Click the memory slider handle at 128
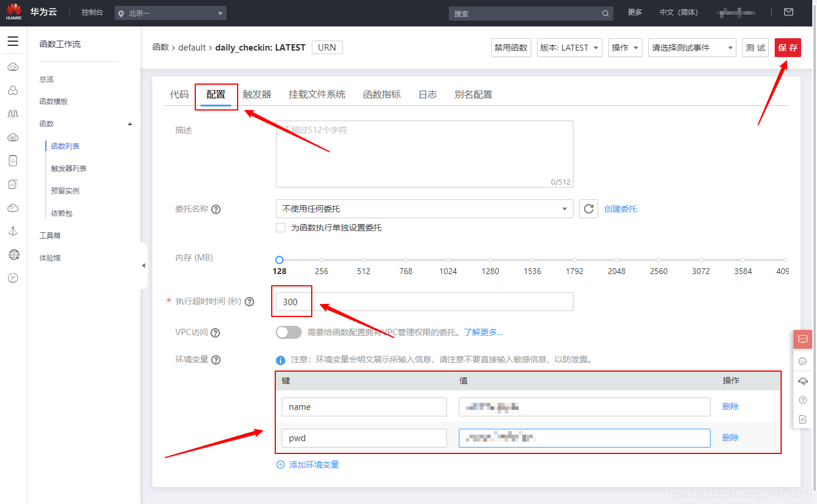817x504 pixels. (x=279, y=259)
